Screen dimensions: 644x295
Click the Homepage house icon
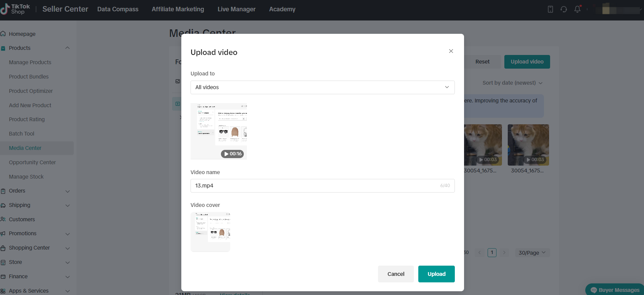(3, 34)
